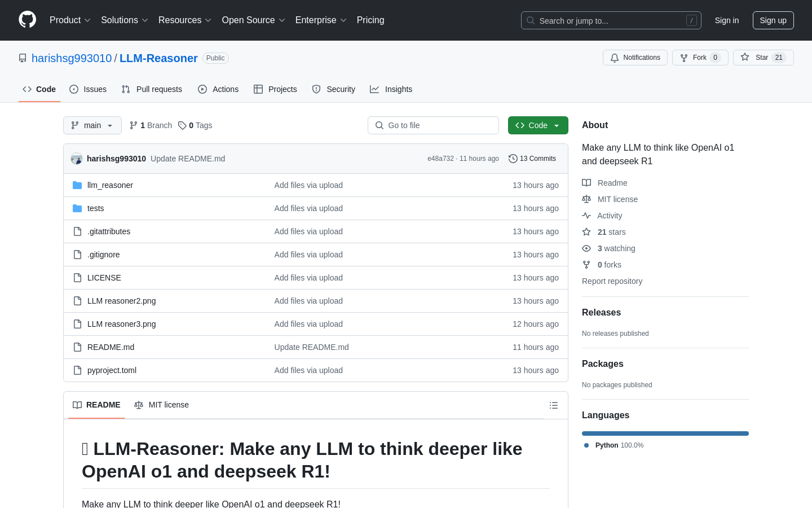812x508 pixels.
Task: Click the README.md file icon
Action: pyautogui.click(x=77, y=347)
